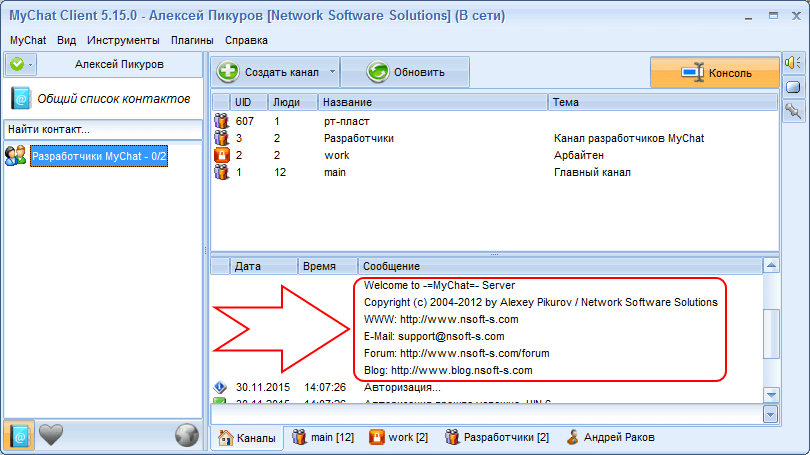
Task: Toggle the Консоль console button
Action: 714,73
